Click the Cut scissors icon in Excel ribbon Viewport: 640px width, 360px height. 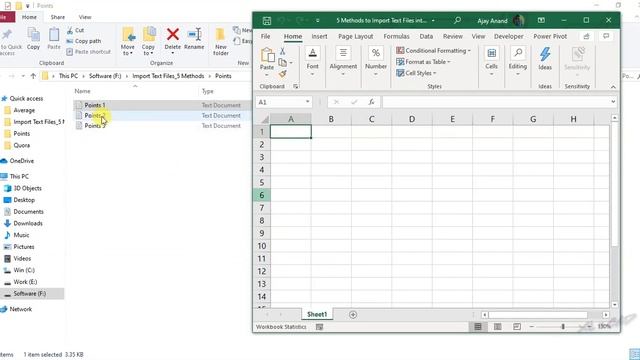[x=282, y=51]
